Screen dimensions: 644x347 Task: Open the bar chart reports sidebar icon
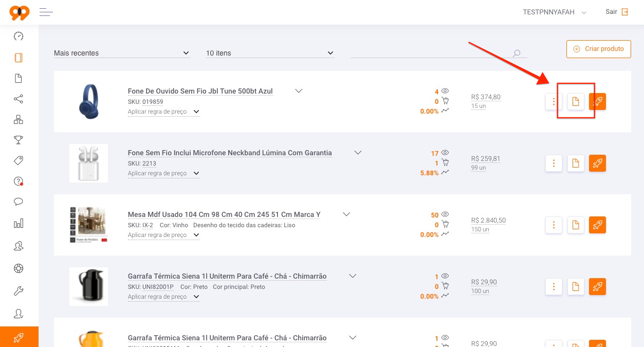[x=19, y=223]
